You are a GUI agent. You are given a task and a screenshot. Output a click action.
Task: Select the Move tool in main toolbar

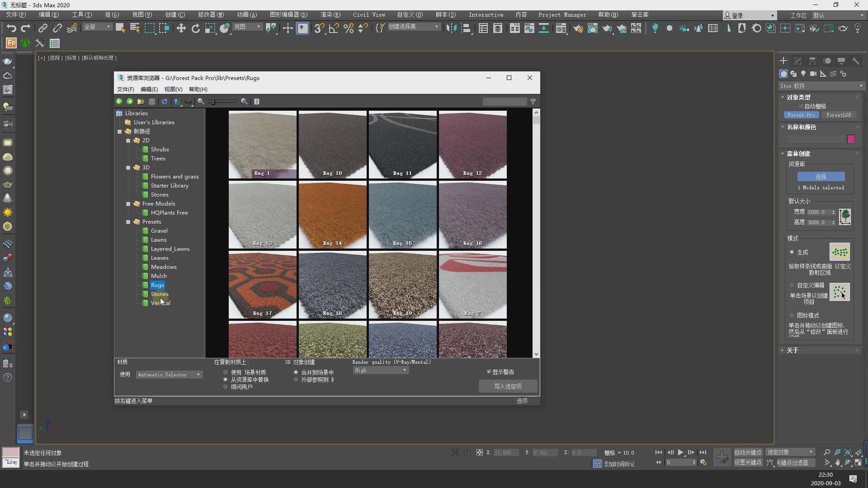click(x=181, y=28)
